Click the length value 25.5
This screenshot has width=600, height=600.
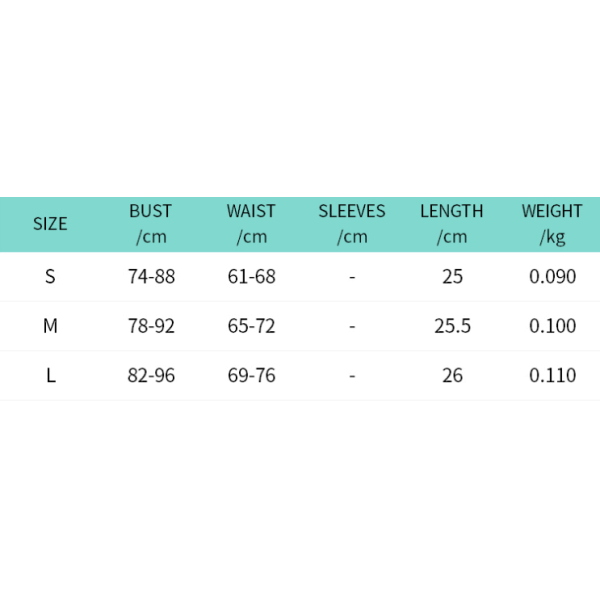452,326
